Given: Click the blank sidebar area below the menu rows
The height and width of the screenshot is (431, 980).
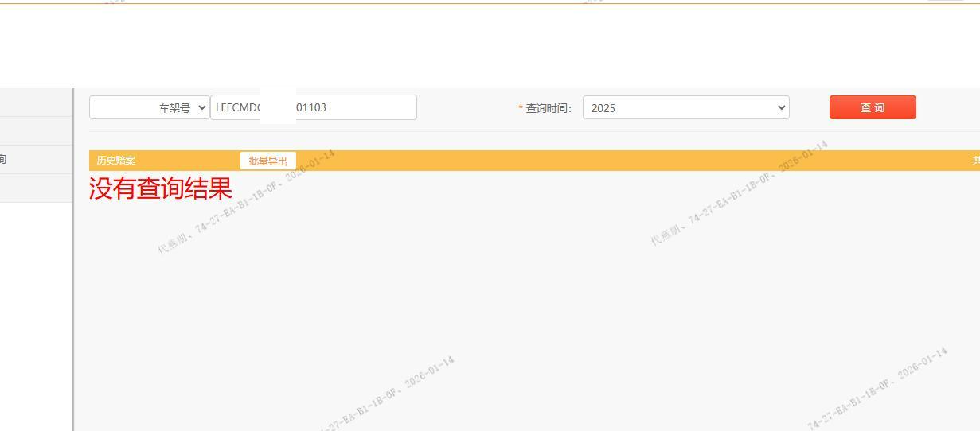Looking at the screenshot, I should 36,318.
